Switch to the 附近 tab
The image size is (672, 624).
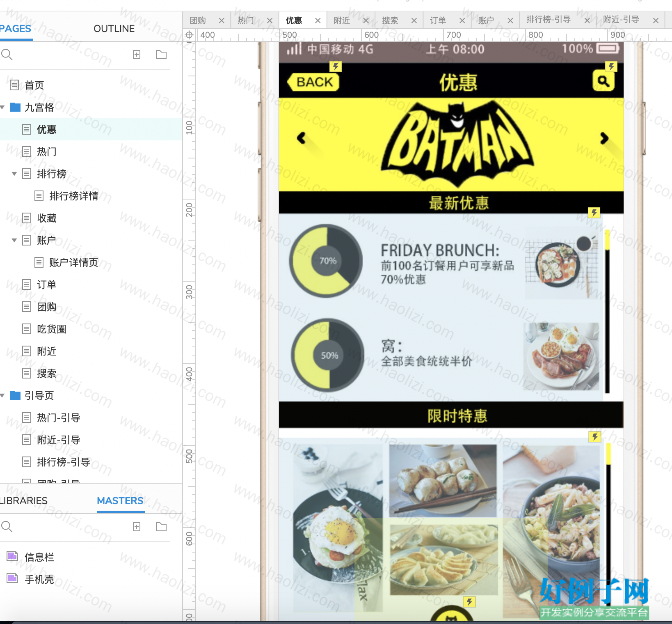pos(342,21)
